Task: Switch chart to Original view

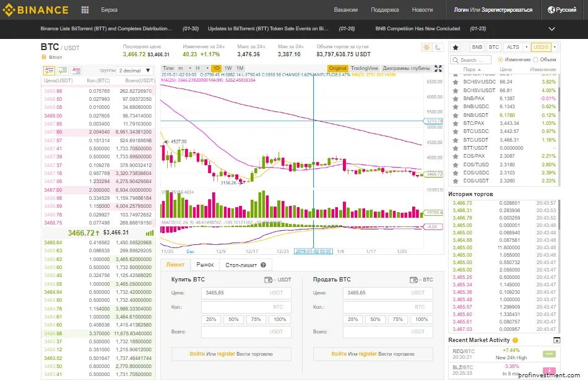Action: point(337,68)
